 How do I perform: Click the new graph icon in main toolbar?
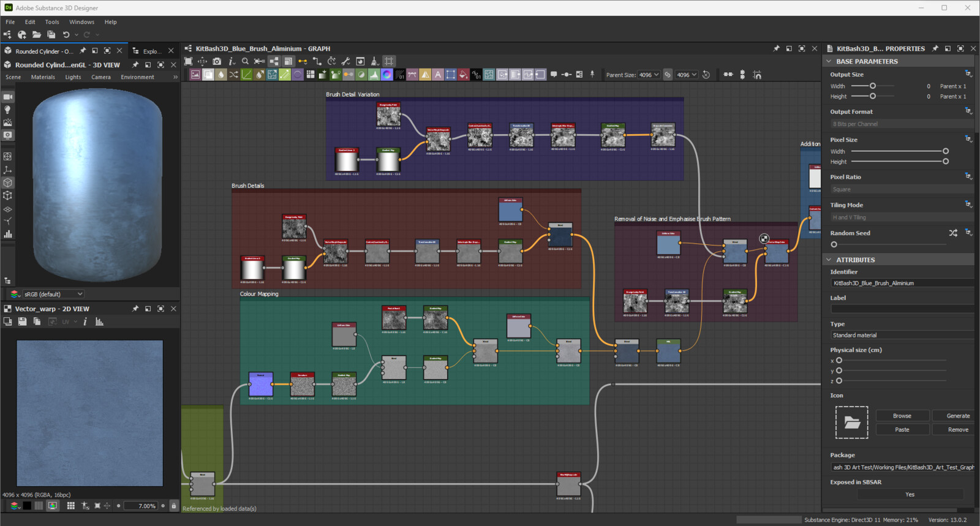coord(7,35)
